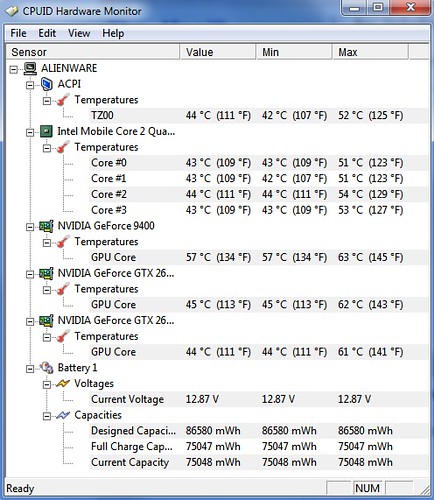Click the CPUID Hardware Monitor title bar icon
The height and width of the screenshot is (500, 434).
point(12,11)
